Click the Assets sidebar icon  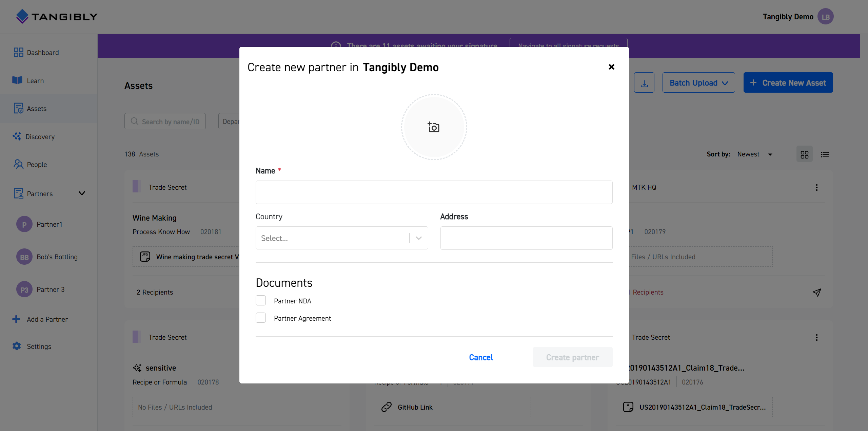(18, 108)
